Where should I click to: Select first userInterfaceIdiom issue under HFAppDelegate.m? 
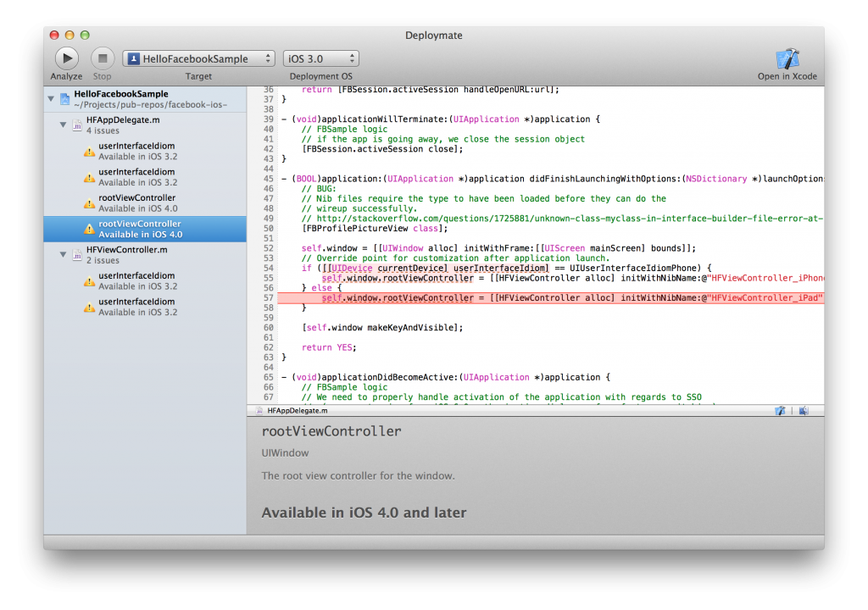(145, 151)
